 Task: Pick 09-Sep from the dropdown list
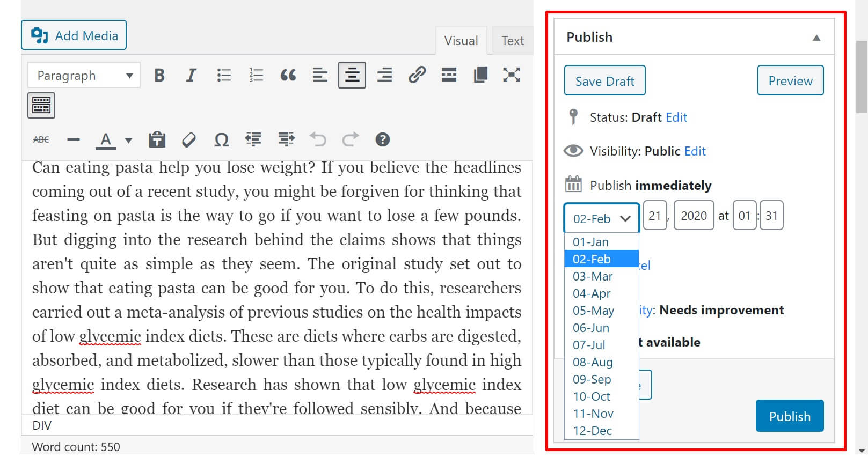[x=601, y=379]
